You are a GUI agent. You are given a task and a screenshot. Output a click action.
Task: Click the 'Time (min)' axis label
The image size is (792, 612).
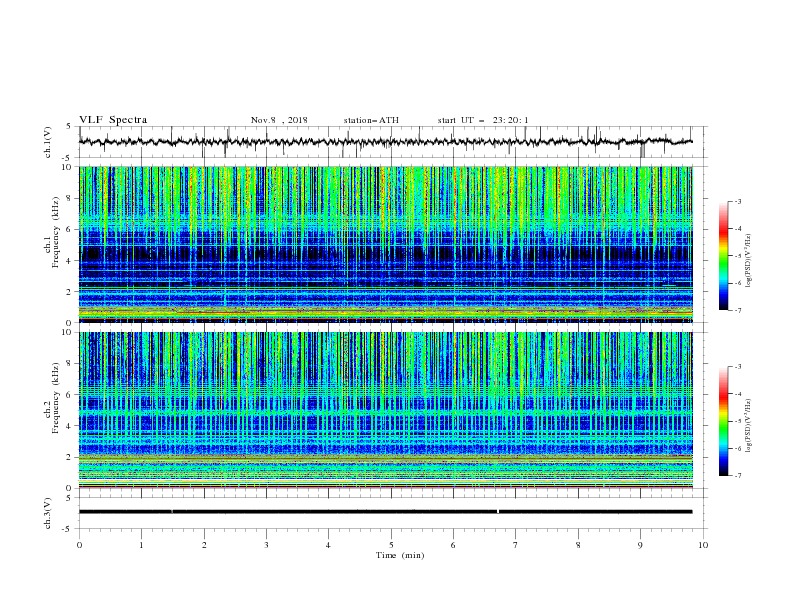click(400, 555)
